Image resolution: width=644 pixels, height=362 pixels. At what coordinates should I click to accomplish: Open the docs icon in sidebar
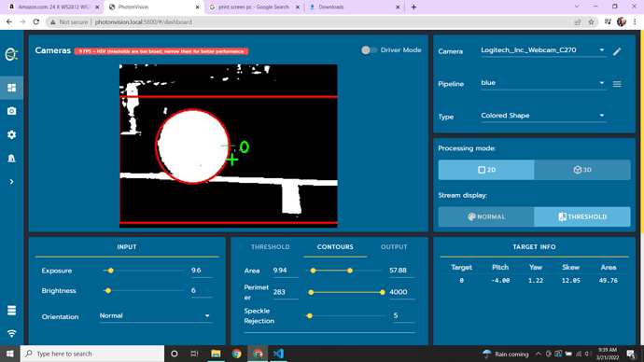[x=11, y=158]
